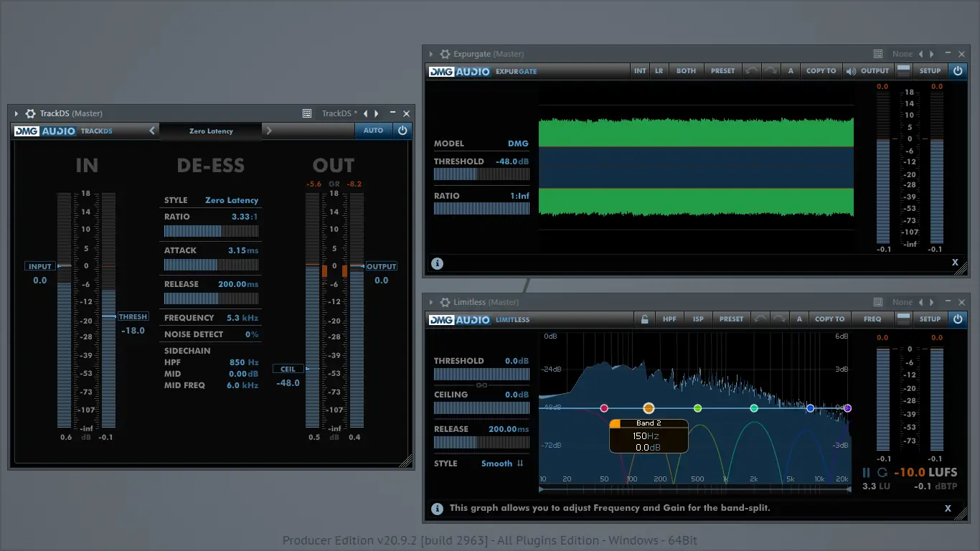Toggle the orange Band 2 enable square

pyautogui.click(x=615, y=423)
